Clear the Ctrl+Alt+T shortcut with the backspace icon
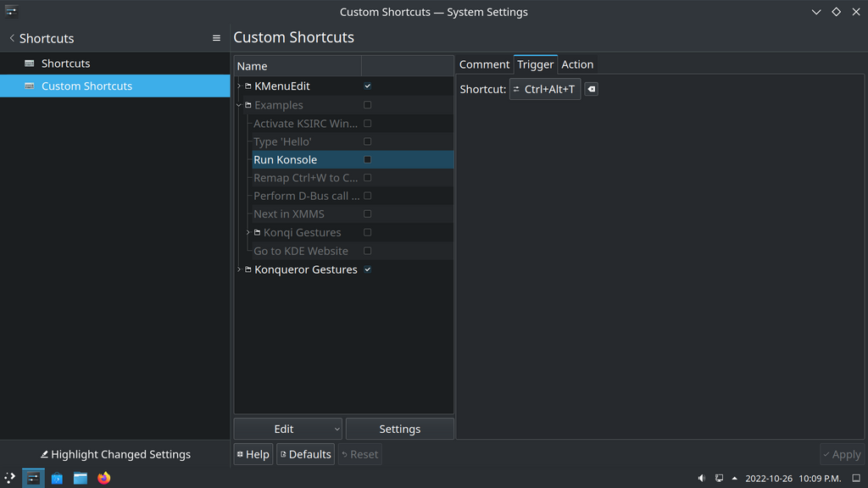The width and height of the screenshot is (868, 488). click(592, 89)
